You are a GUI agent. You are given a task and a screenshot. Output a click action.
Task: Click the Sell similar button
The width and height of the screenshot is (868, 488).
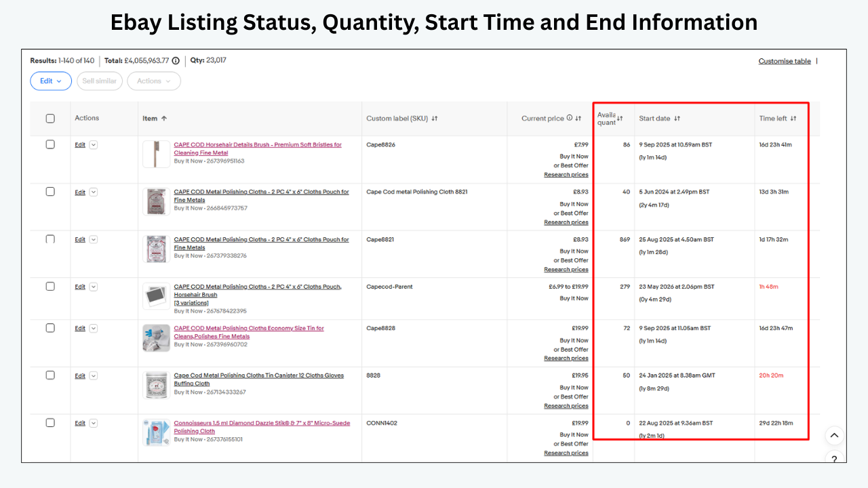[x=100, y=81]
